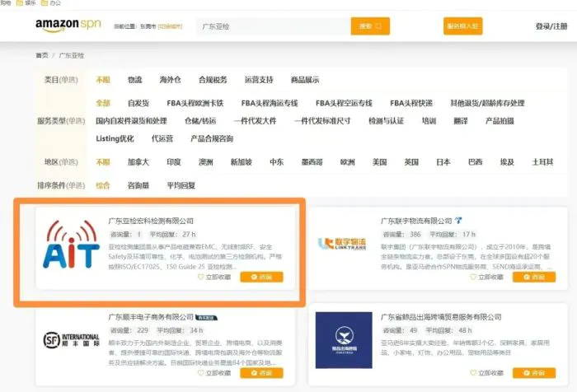Select region filter 澳洲
The width and height of the screenshot is (577, 392).
pyautogui.click(x=206, y=161)
